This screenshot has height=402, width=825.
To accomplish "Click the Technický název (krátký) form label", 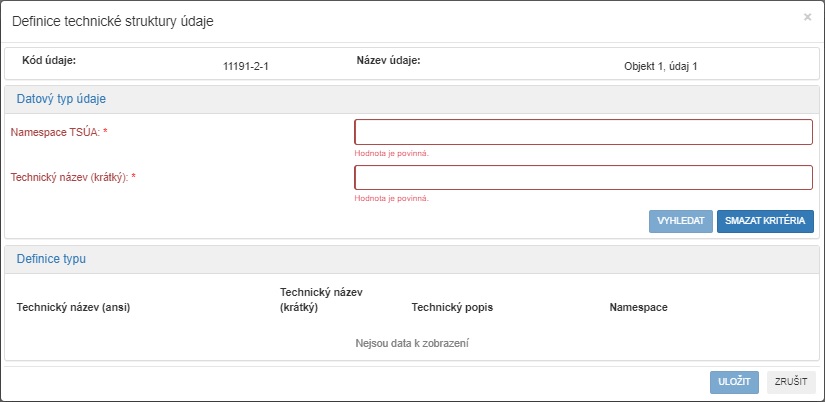I will pyautogui.click(x=73, y=177).
